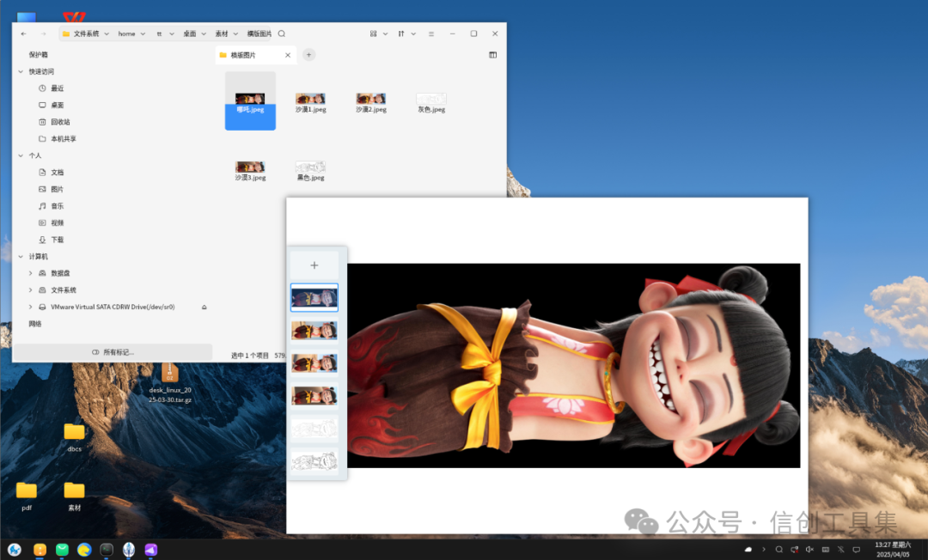The width and height of the screenshot is (928, 560).
Task: Select desk_linux tar.gz archive on desktop
Action: 170,382
